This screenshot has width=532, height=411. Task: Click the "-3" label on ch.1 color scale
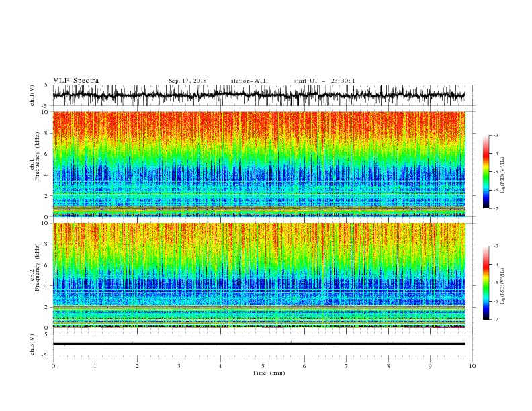(496, 135)
